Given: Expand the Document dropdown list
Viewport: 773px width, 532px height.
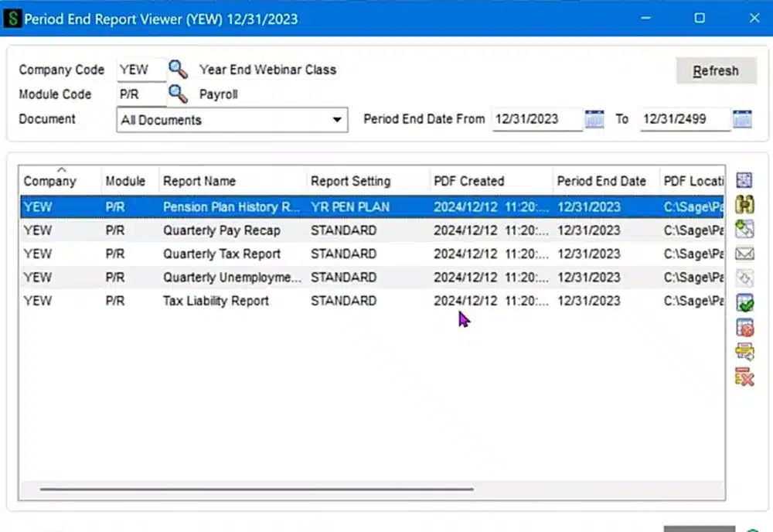Looking at the screenshot, I should pyautogui.click(x=337, y=120).
